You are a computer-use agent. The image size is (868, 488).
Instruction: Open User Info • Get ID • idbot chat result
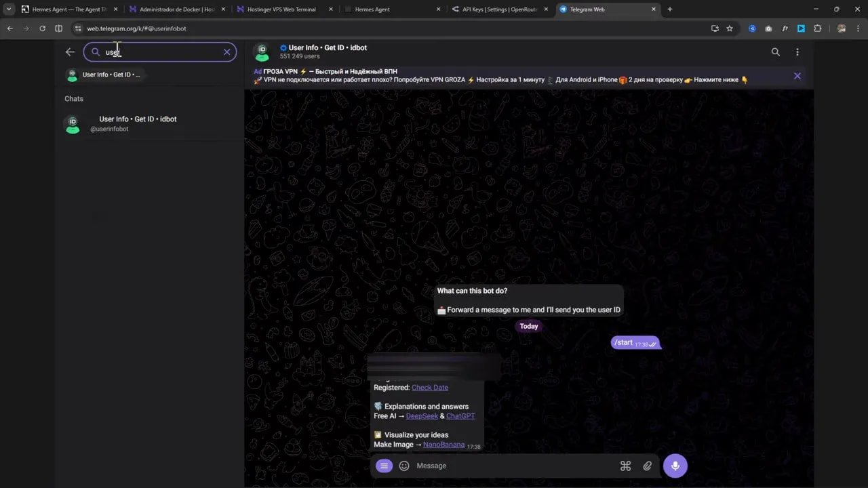(149, 124)
